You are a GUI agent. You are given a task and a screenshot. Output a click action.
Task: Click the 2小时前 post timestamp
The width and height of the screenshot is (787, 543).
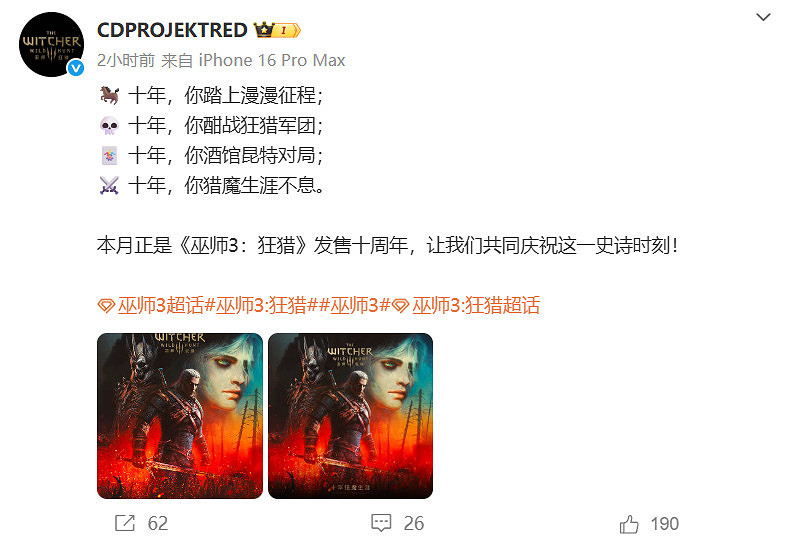pyautogui.click(x=126, y=60)
